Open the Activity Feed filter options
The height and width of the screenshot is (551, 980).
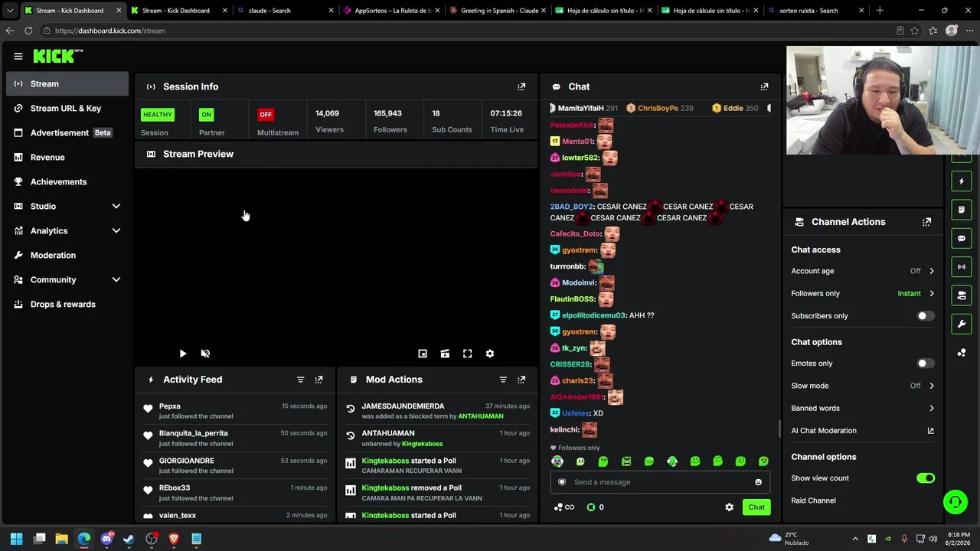pyautogui.click(x=300, y=380)
